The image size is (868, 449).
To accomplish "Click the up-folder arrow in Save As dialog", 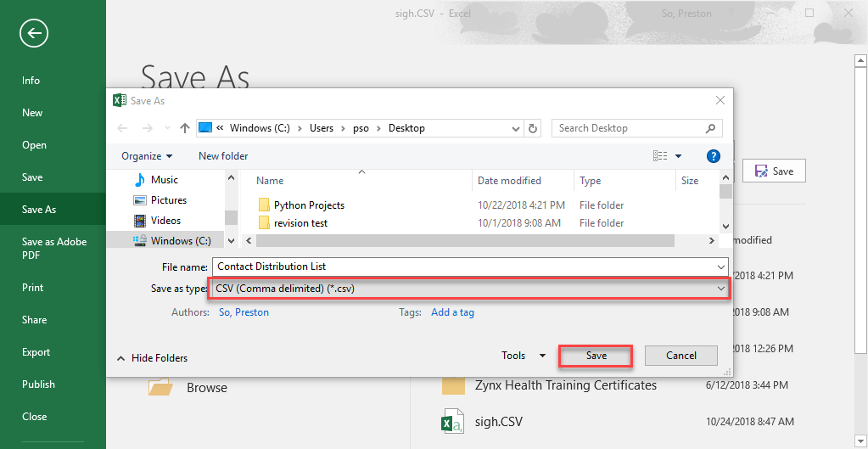I will [x=185, y=128].
